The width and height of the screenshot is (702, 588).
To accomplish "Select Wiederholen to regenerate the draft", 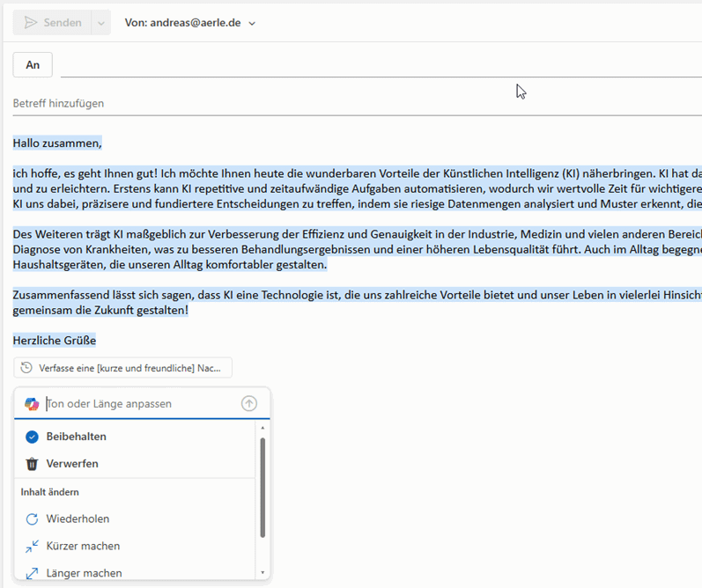I will (78, 519).
